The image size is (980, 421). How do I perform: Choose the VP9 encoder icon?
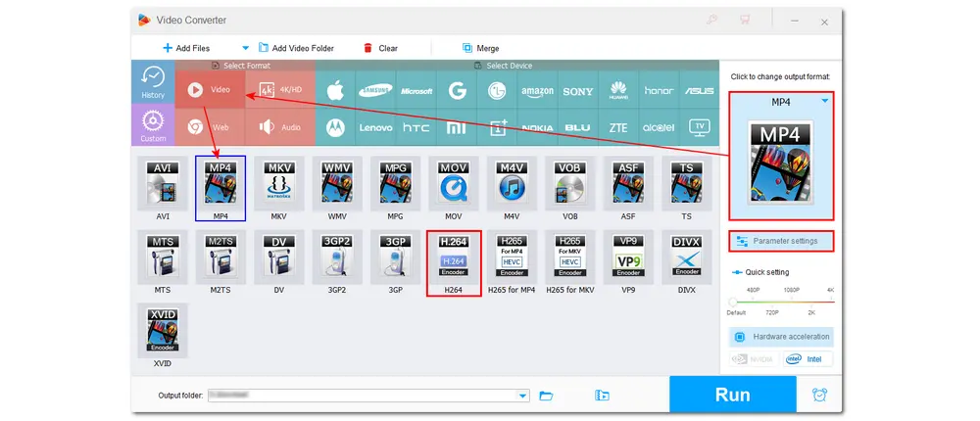pos(628,257)
